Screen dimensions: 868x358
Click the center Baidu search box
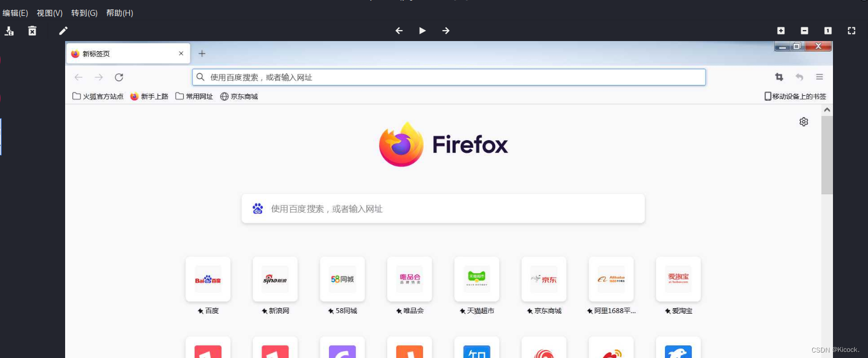pos(443,209)
